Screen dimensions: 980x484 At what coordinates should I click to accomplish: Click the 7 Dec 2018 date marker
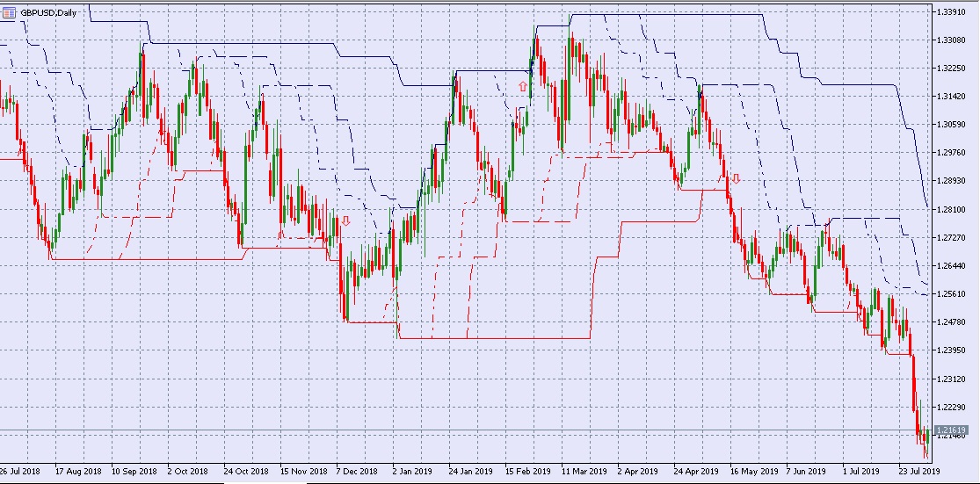tap(357, 471)
